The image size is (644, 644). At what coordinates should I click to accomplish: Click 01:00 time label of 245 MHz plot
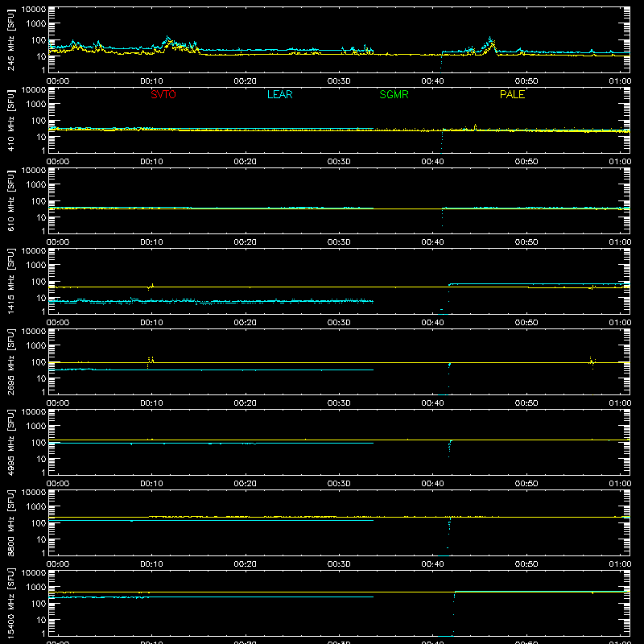620,81
